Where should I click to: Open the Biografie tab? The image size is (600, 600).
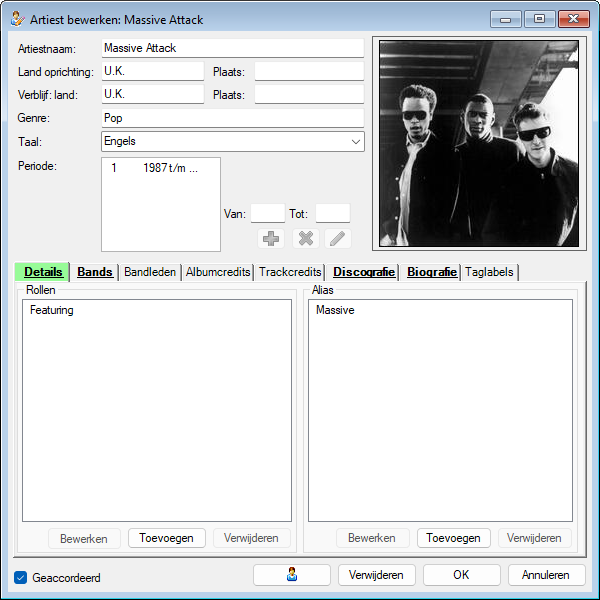click(x=432, y=272)
